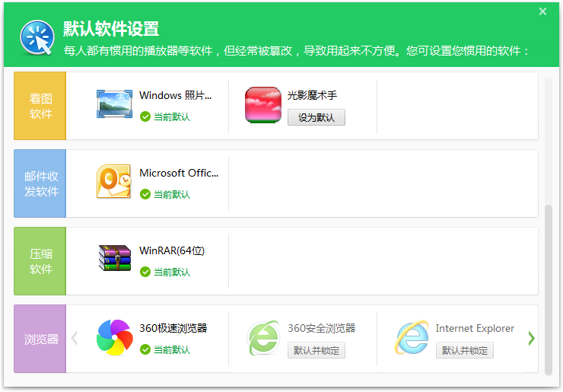
Task: Click the 光影魔术手 app icon
Action: 263,104
